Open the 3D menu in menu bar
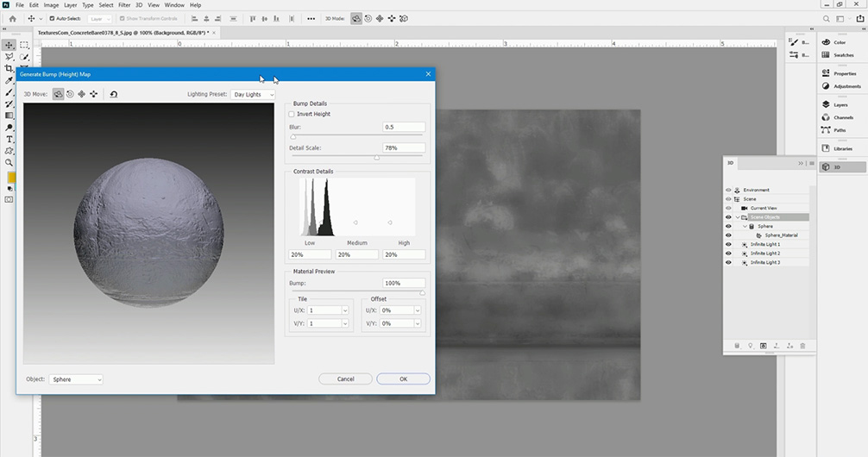The image size is (868, 457). (139, 5)
